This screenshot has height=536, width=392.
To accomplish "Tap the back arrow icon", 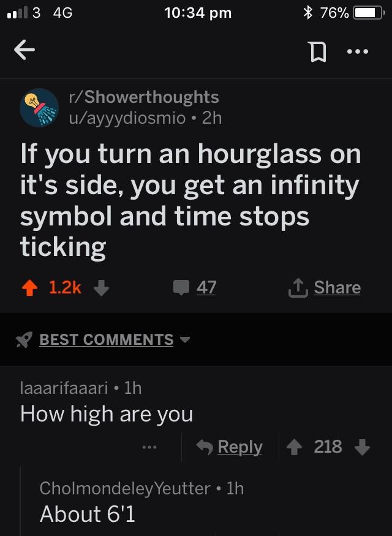I will pyautogui.click(x=24, y=50).
